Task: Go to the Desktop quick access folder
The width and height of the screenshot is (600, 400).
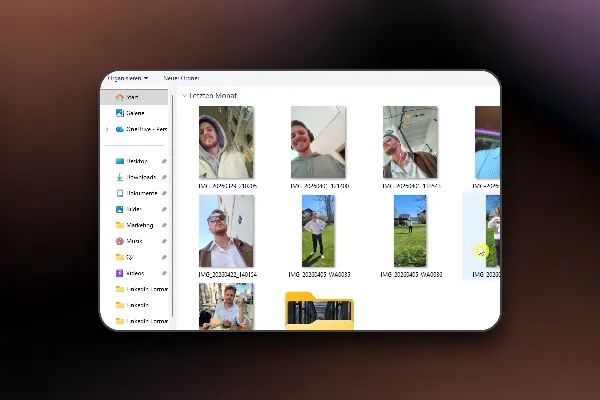Action: pyautogui.click(x=132, y=161)
